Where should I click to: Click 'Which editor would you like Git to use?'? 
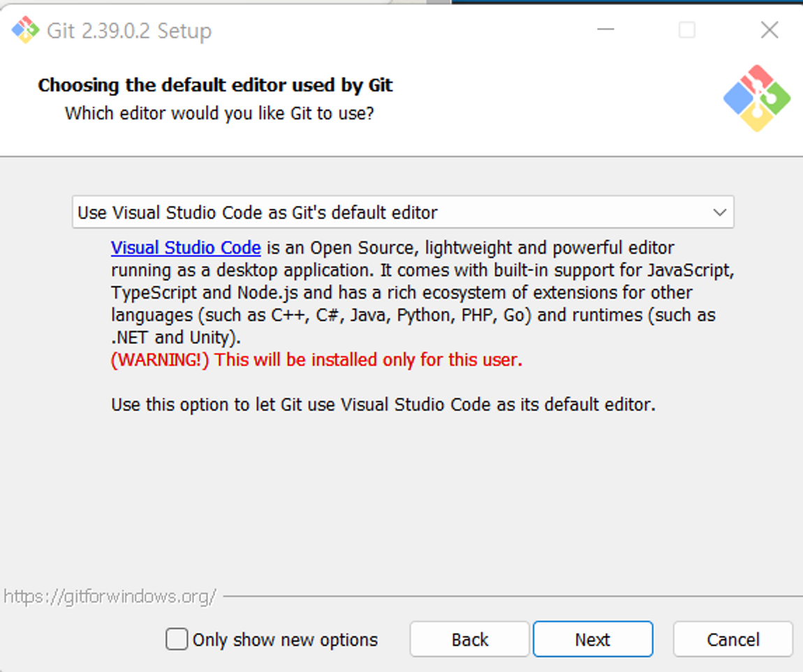coord(219,113)
